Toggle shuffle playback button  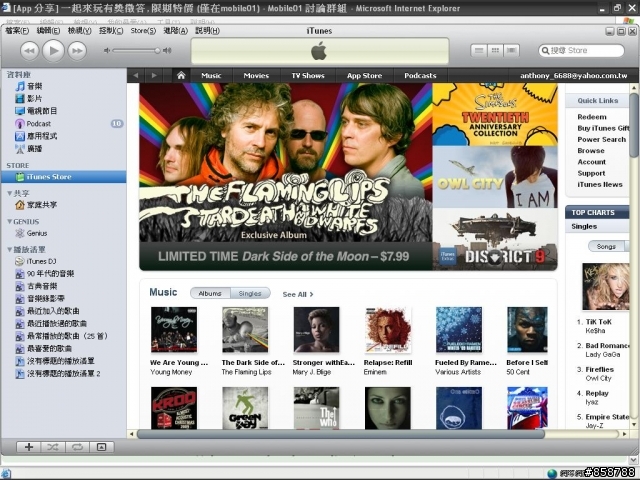53,447
